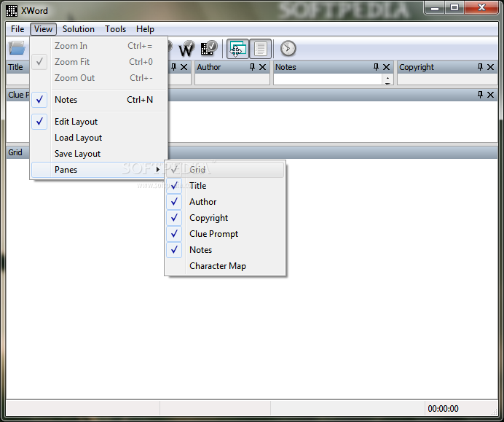The width and height of the screenshot is (504, 422).
Task: Select Zoom In menu item
Action: (99, 46)
